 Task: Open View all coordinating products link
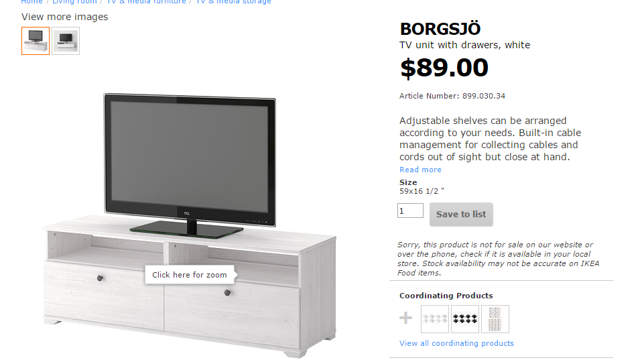456,343
